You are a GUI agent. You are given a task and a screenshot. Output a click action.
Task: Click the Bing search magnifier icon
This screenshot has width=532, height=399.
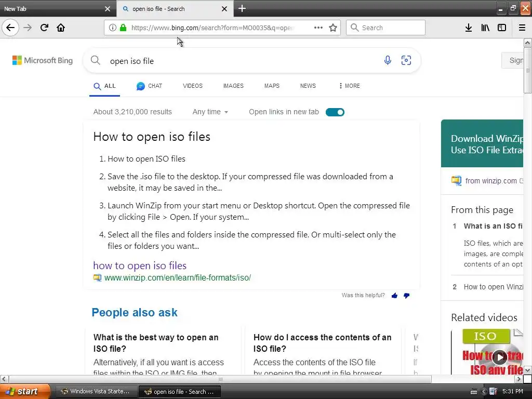96,60
